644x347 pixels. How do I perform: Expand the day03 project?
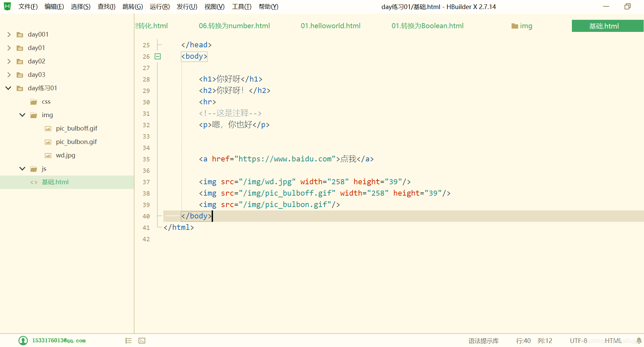click(x=9, y=75)
